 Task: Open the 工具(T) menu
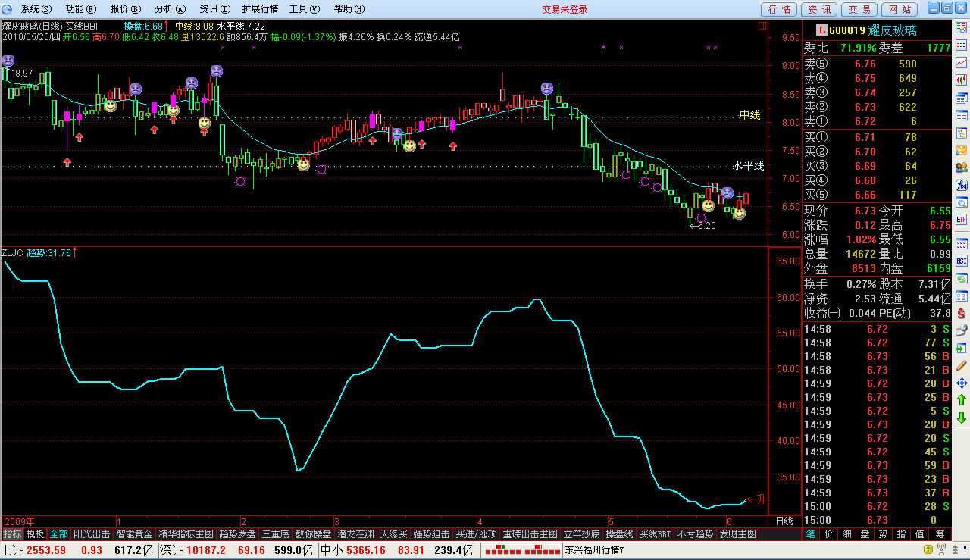pyautogui.click(x=304, y=9)
